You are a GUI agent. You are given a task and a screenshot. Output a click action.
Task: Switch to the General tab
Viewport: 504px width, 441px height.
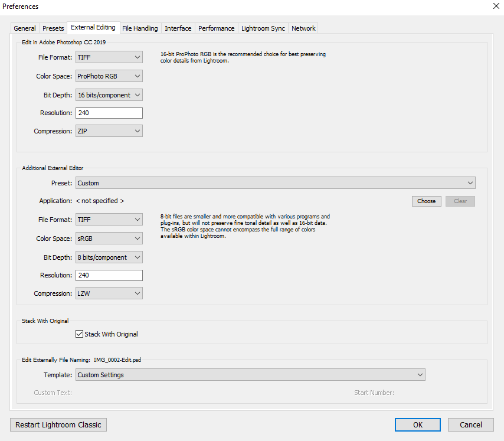(x=24, y=28)
